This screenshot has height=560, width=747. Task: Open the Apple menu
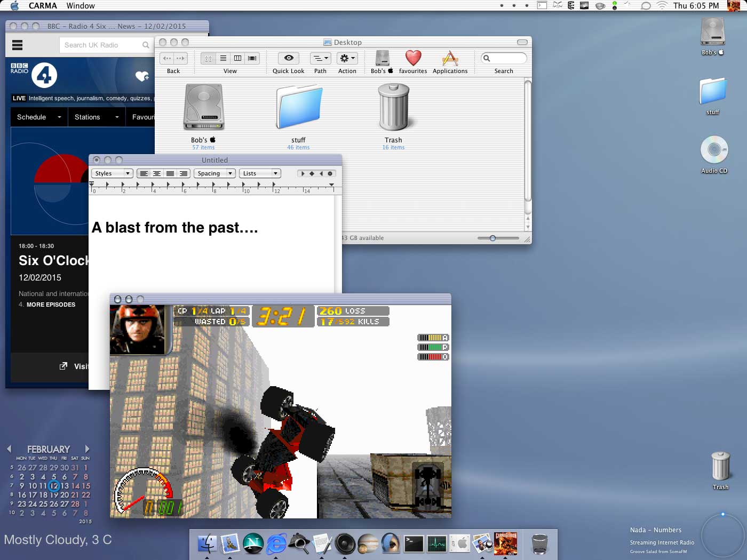14,5
